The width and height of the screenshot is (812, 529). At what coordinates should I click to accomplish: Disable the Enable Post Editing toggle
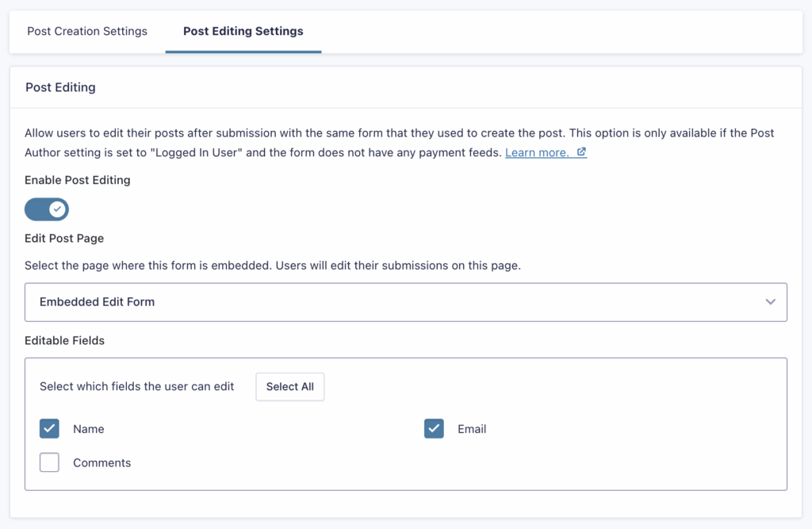tap(47, 209)
